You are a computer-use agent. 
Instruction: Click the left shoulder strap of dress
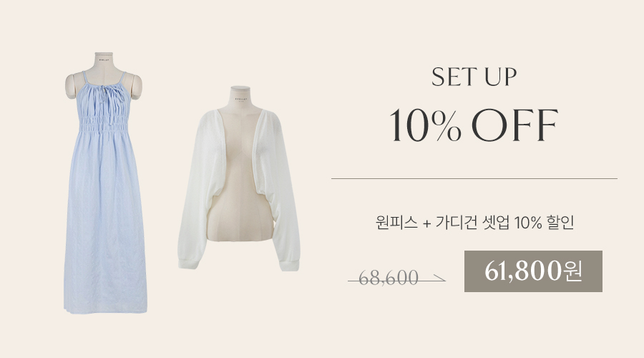click(x=84, y=78)
